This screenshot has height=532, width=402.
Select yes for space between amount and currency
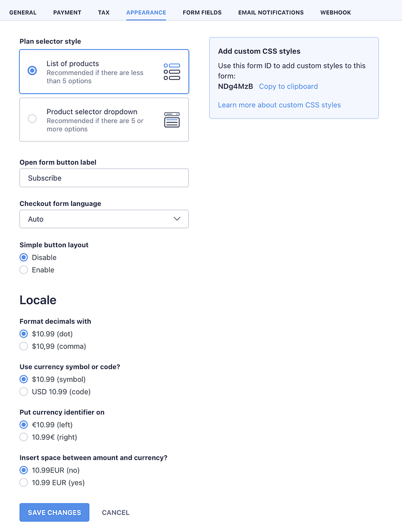click(x=24, y=482)
